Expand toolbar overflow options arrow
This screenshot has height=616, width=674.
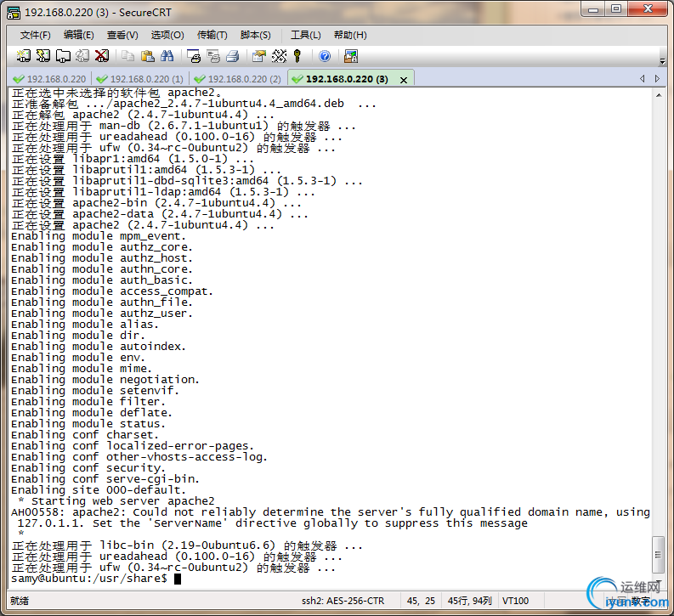pos(662,61)
